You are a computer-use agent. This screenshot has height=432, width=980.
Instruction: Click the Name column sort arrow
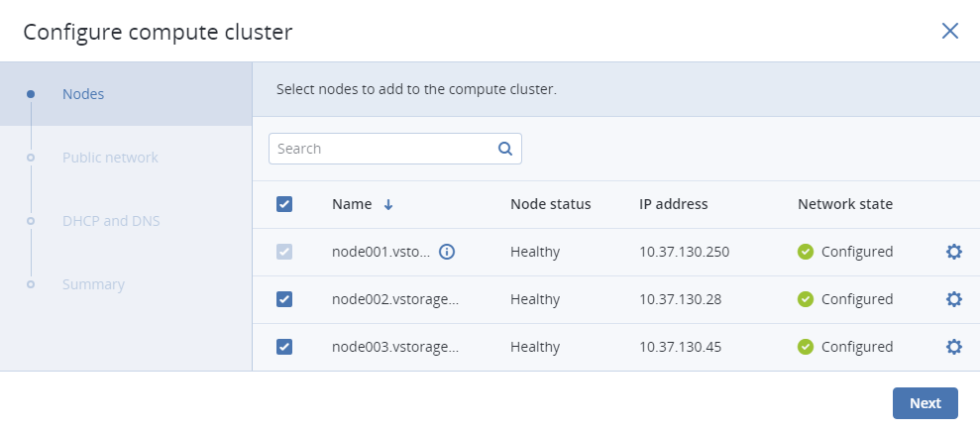pos(388,204)
